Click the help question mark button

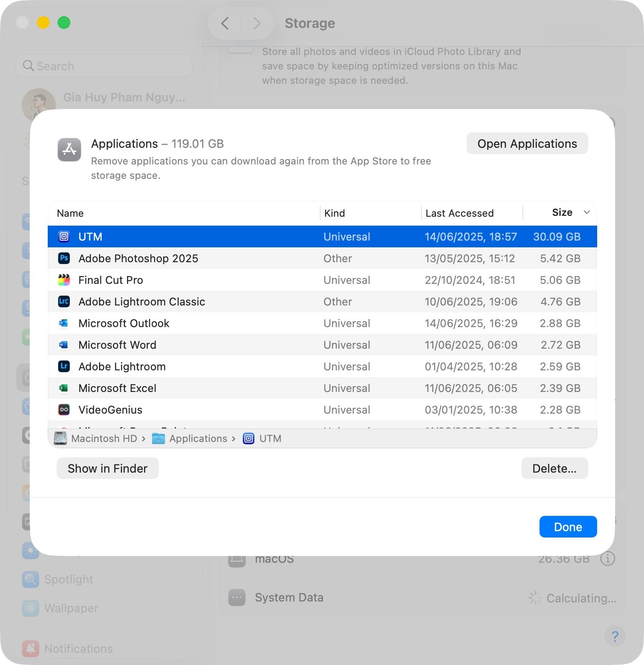(615, 636)
